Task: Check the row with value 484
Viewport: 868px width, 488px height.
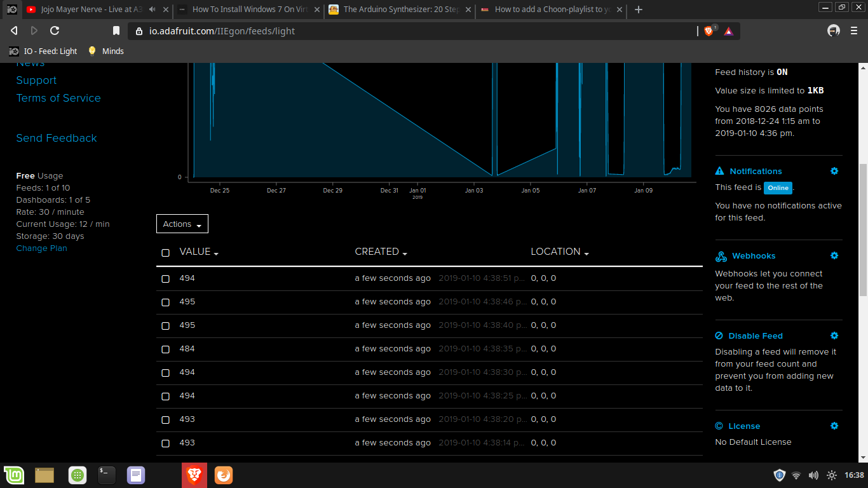Action: pos(165,349)
